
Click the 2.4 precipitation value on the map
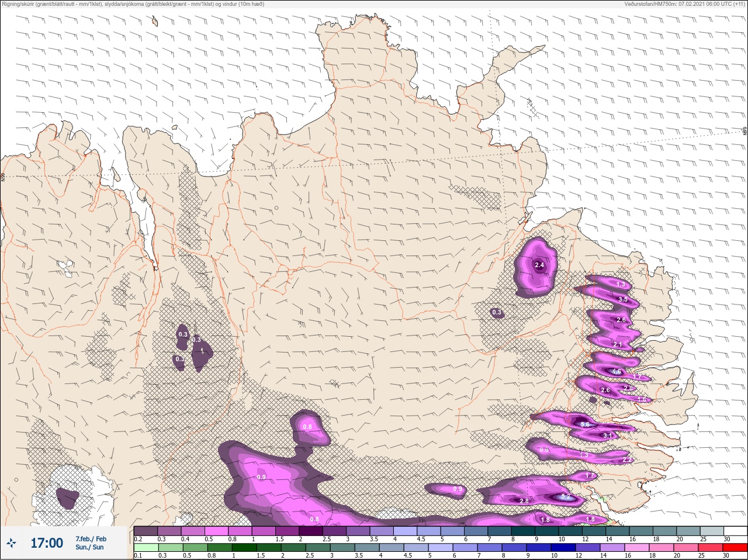pos(539,265)
